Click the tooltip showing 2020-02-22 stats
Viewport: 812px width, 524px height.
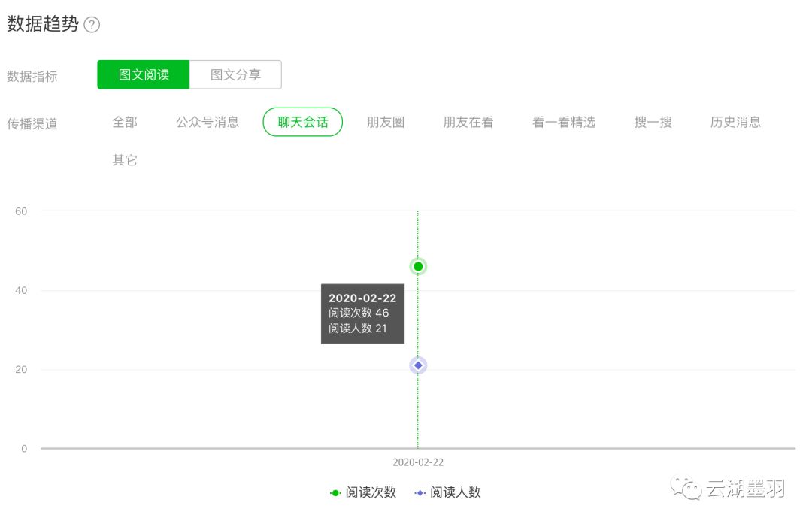(x=362, y=313)
